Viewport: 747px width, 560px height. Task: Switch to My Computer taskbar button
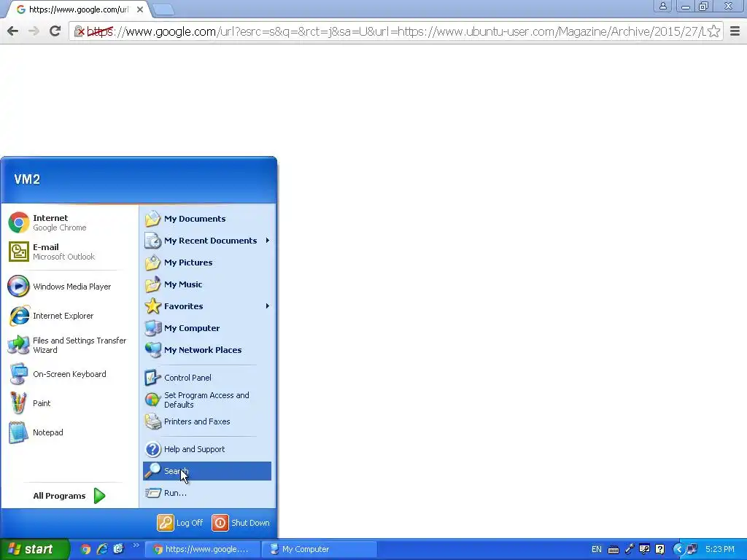[320, 549]
